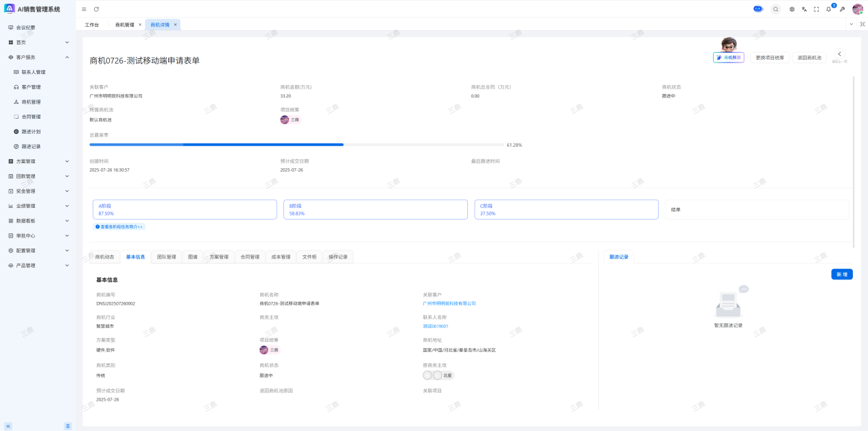Screen dimensions: 868x431
Task: Click the total win rate progress bar
Action: click(x=296, y=145)
